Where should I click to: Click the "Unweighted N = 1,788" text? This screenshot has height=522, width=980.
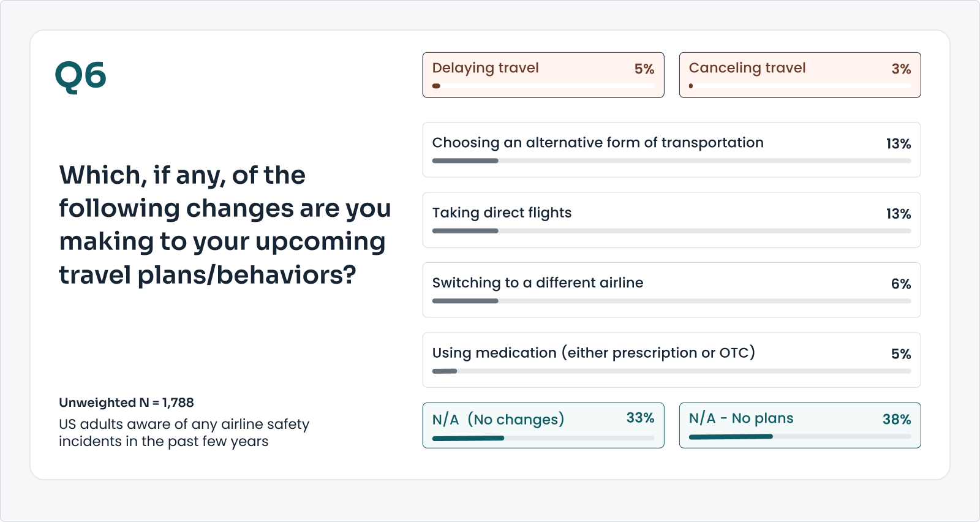click(126, 403)
